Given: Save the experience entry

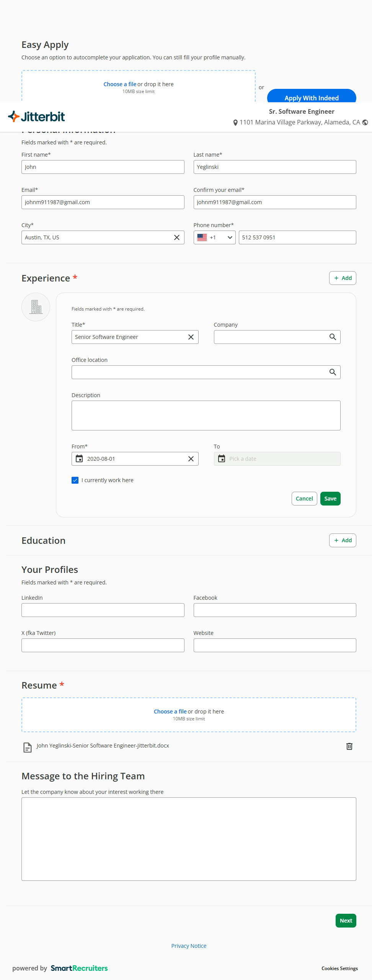Looking at the screenshot, I should [330, 499].
